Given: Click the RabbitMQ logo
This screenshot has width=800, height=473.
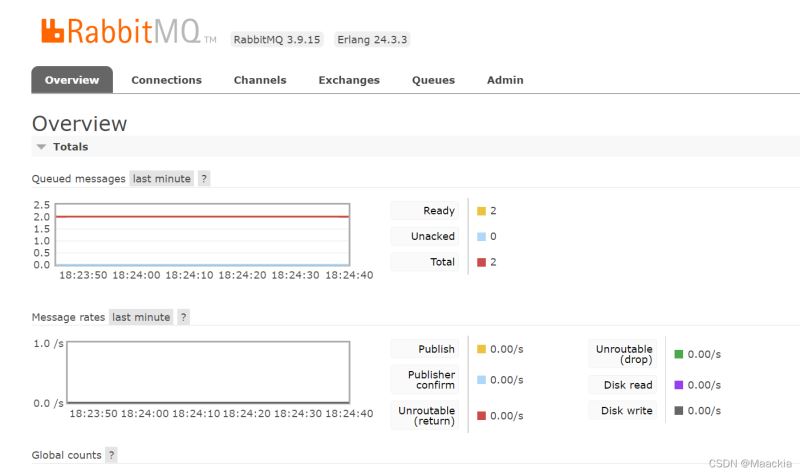Looking at the screenshot, I should pos(129,32).
